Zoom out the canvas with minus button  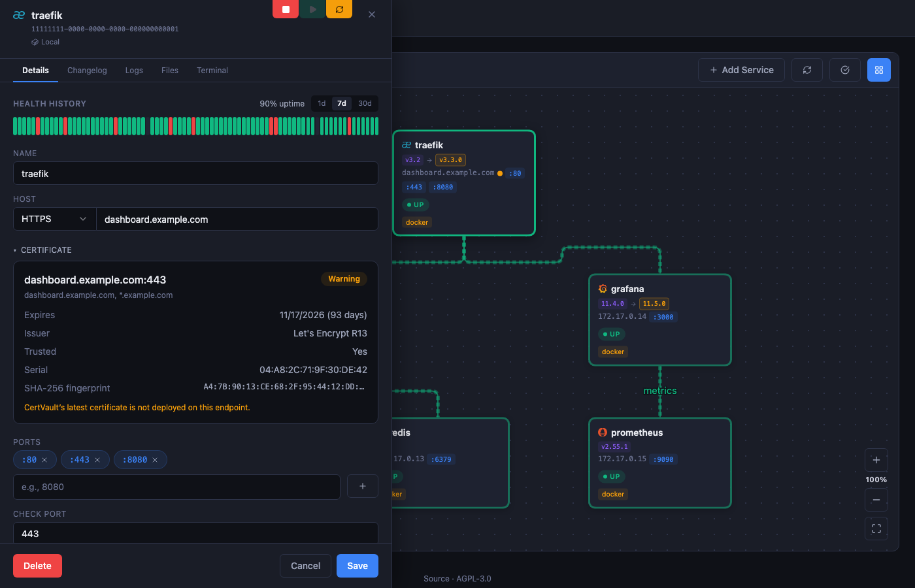[876, 500]
